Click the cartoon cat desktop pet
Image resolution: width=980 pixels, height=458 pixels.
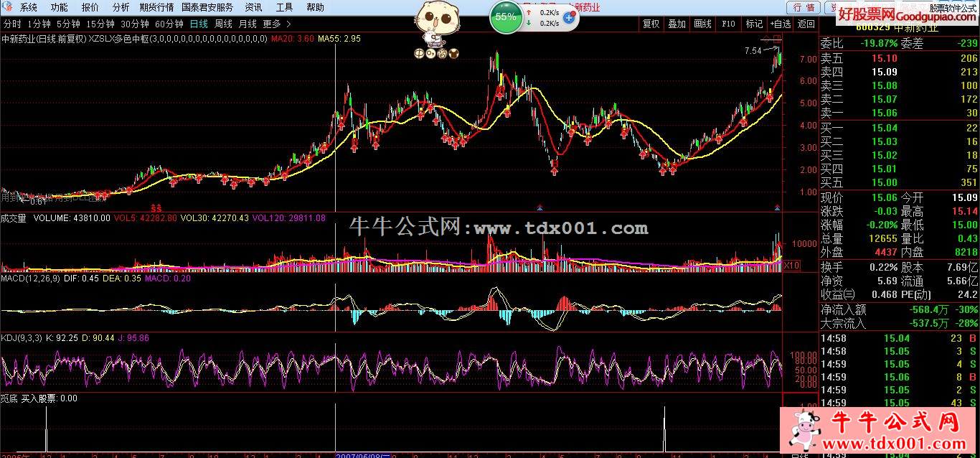point(435,23)
